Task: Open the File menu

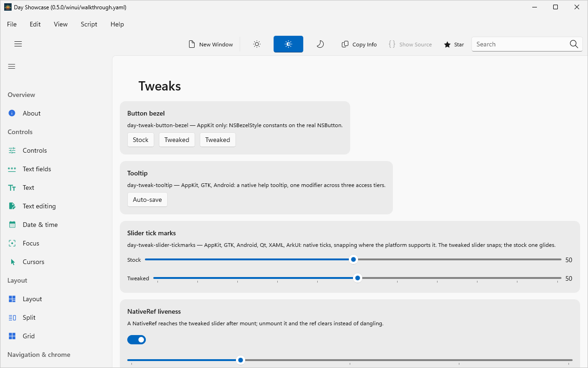Action: (12, 24)
